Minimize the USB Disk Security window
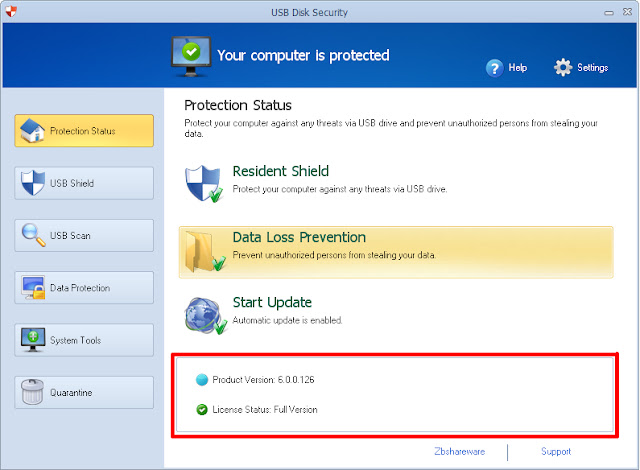This screenshot has width=640, height=470. [x=609, y=13]
